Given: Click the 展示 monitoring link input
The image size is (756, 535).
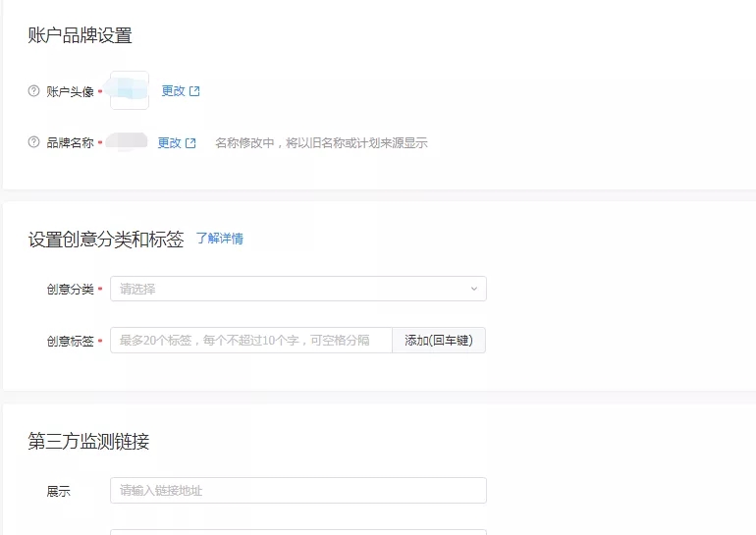Looking at the screenshot, I should [x=297, y=490].
